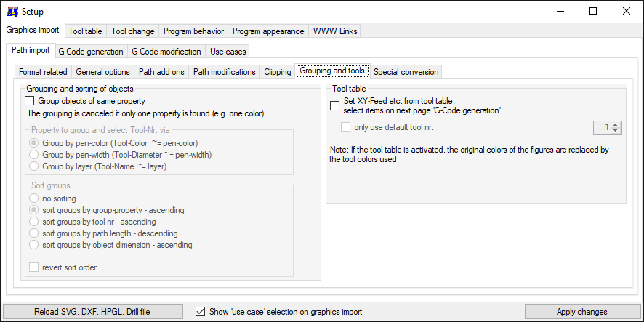The height and width of the screenshot is (322, 644).
Task: Switch to the Clipping sub-tab
Action: [x=278, y=72]
